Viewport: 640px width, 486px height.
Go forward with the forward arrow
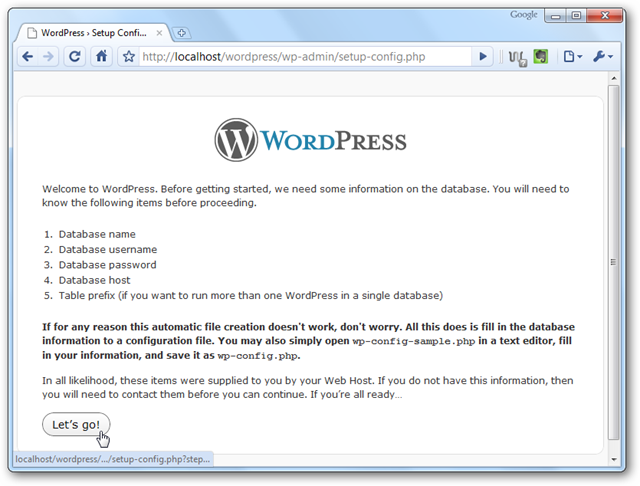[x=48, y=56]
